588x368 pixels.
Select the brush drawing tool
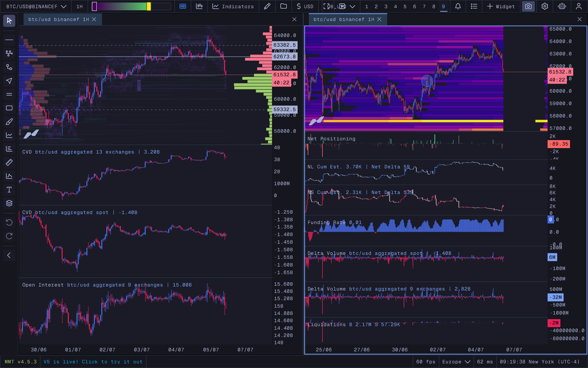point(9,122)
